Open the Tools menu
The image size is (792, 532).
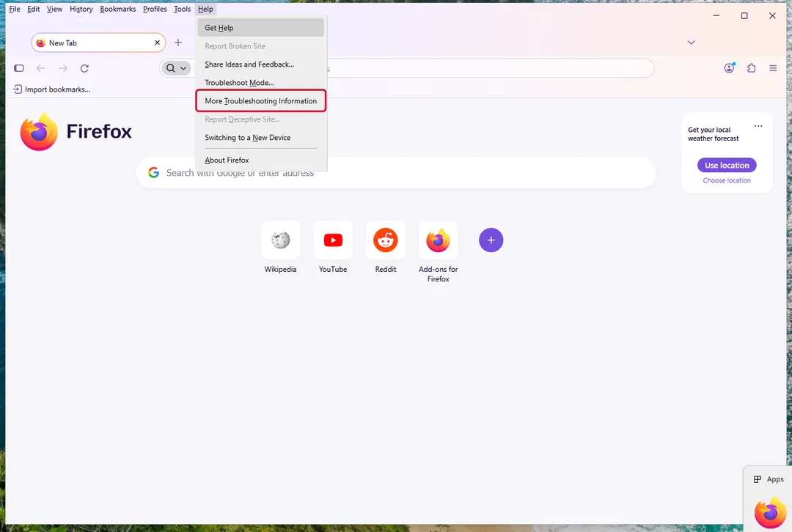182,9
